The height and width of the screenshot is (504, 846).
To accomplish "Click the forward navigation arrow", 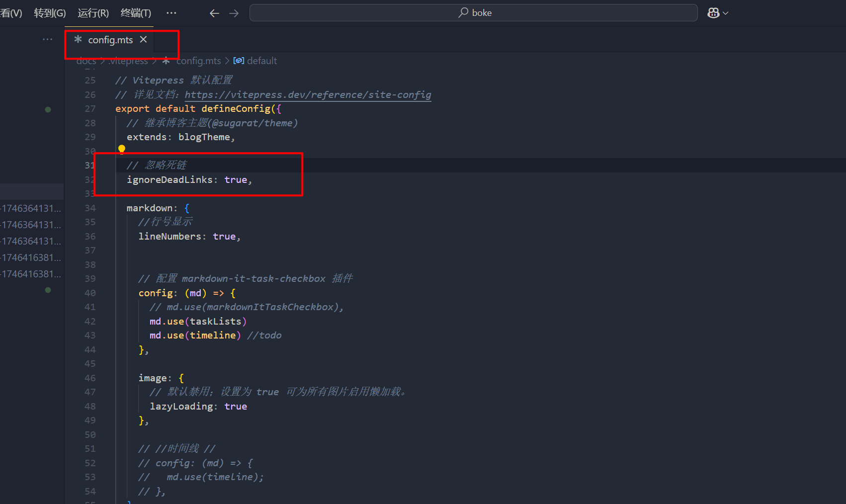I will click(234, 13).
